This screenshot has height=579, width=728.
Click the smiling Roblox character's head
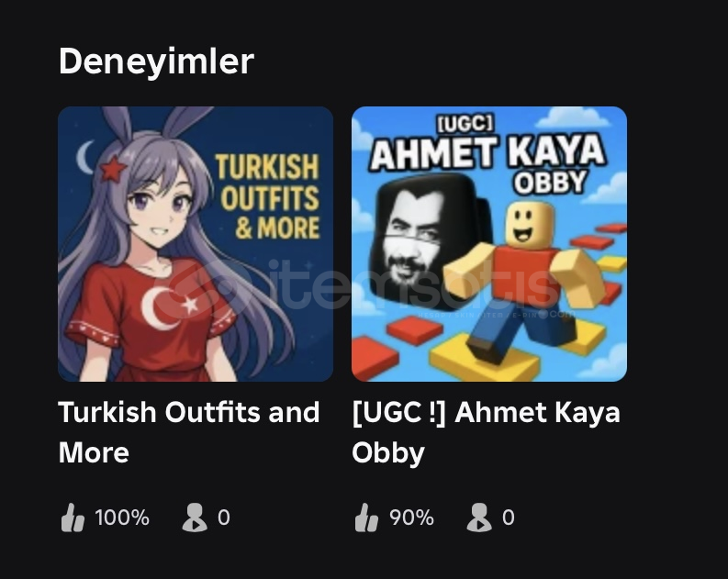(530, 224)
